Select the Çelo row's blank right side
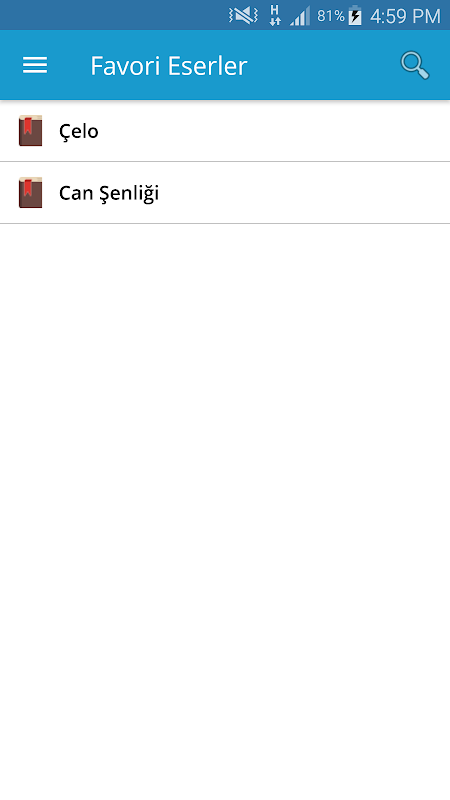Screen dimensions: 450x800 (276, 131)
